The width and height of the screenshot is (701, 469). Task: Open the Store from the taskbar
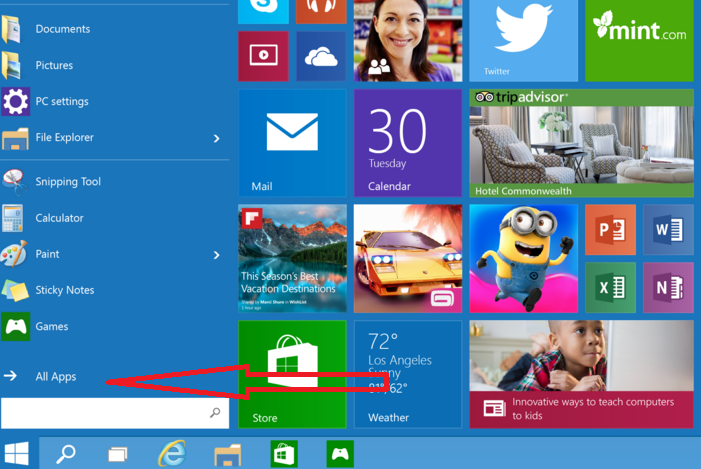(x=284, y=454)
